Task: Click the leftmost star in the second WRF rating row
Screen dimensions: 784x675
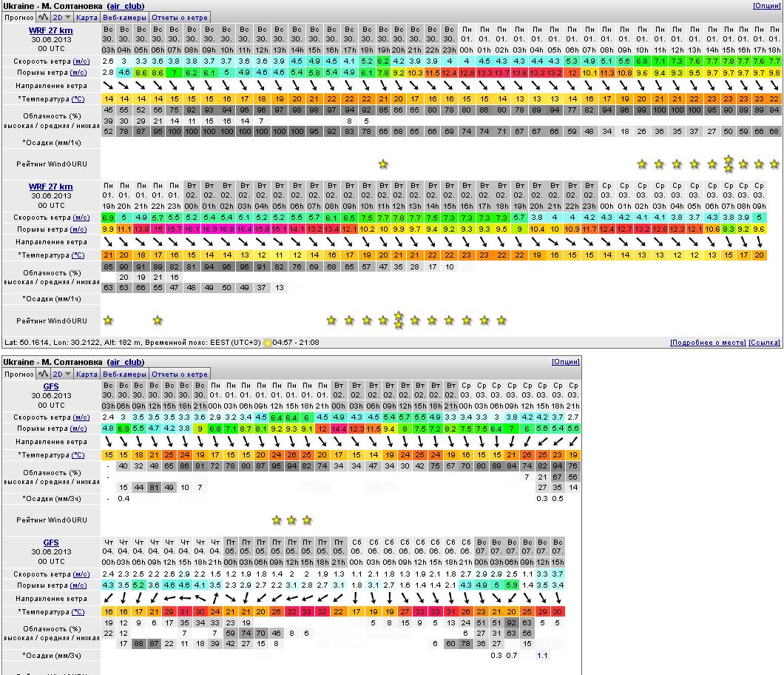Action: (x=108, y=320)
